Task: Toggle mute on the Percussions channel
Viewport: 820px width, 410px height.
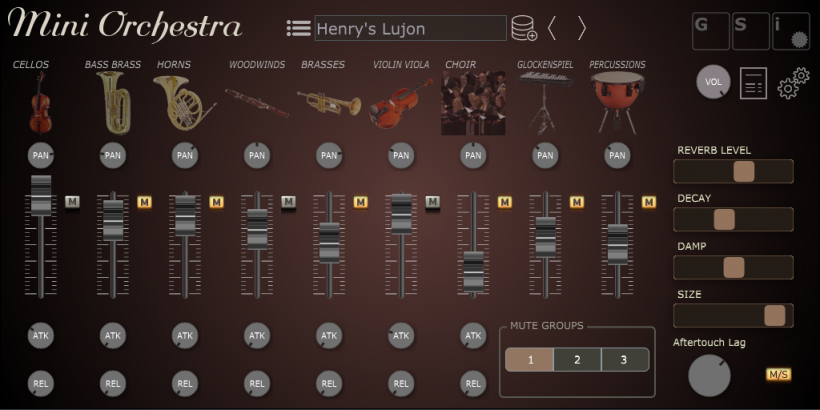Action: (x=649, y=202)
